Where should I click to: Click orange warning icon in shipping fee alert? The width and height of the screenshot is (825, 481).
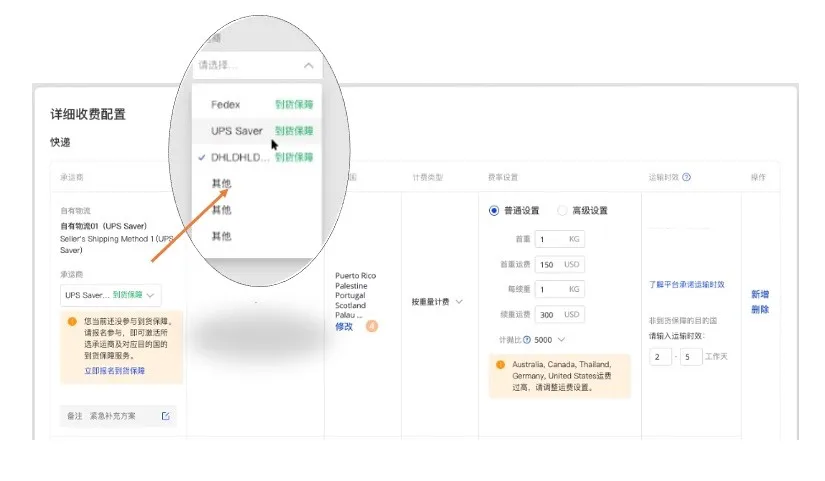point(500,365)
